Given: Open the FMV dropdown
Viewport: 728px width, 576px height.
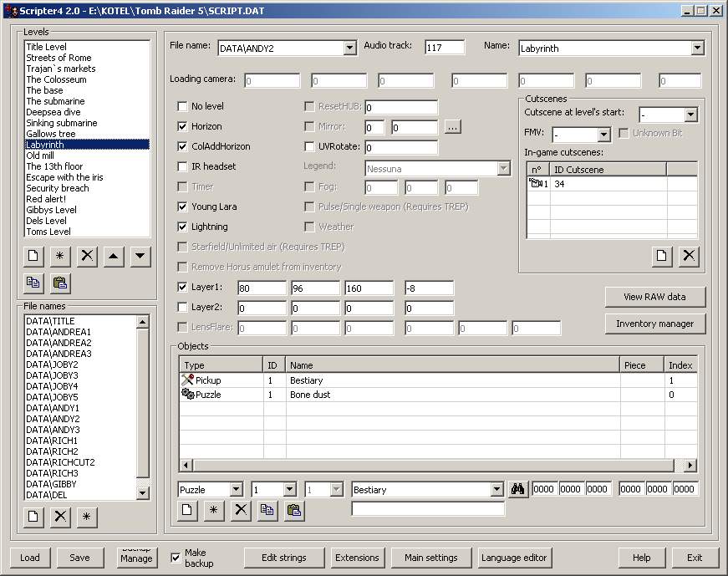Looking at the screenshot, I should (x=603, y=135).
